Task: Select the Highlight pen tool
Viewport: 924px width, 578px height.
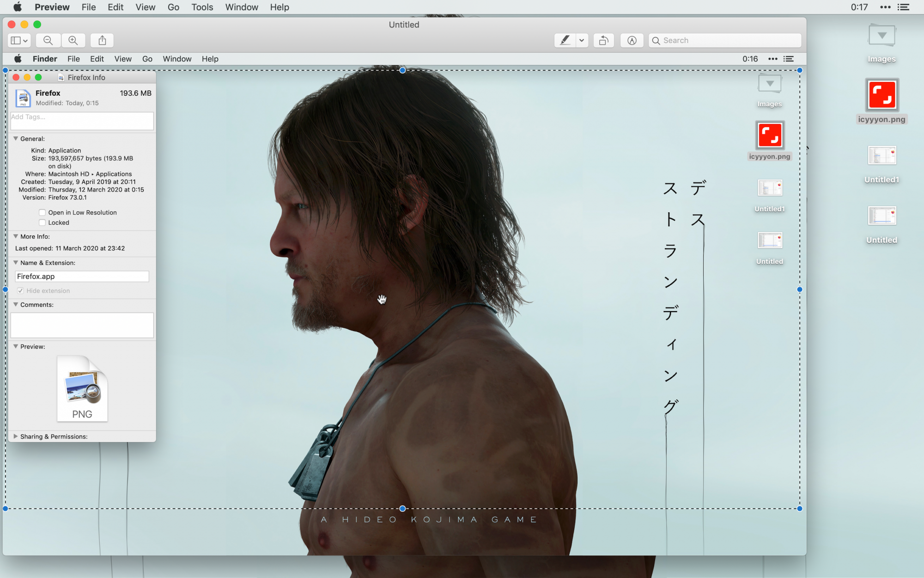Action: pos(565,41)
